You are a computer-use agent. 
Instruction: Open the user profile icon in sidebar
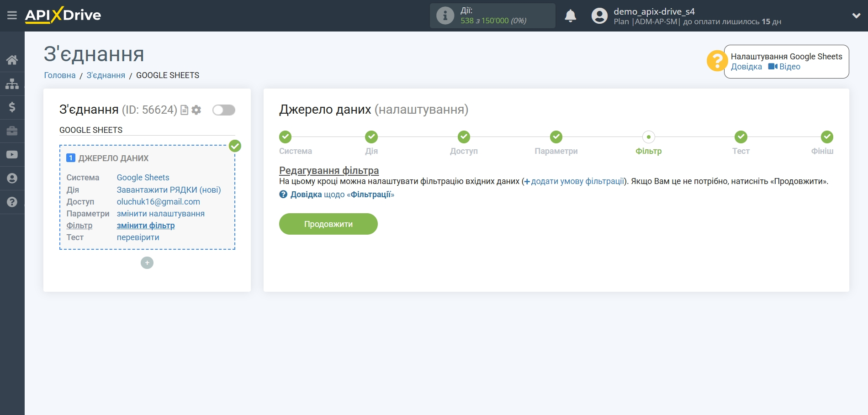pyautogui.click(x=12, y=179)
